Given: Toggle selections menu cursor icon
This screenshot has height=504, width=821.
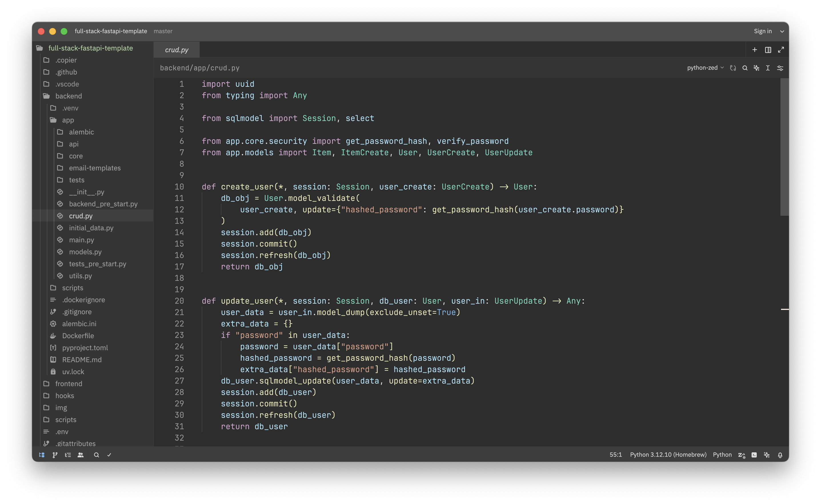Looking at the screenshot, I should pyautogui.click(x=768, y=68).
